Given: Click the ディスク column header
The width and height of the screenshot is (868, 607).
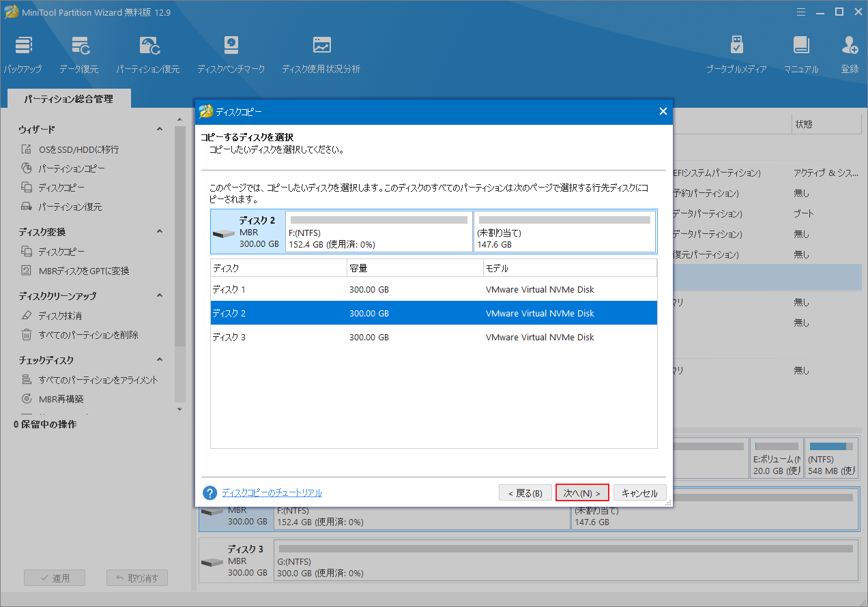Looking at the screenshot, I should pos(278,268).
